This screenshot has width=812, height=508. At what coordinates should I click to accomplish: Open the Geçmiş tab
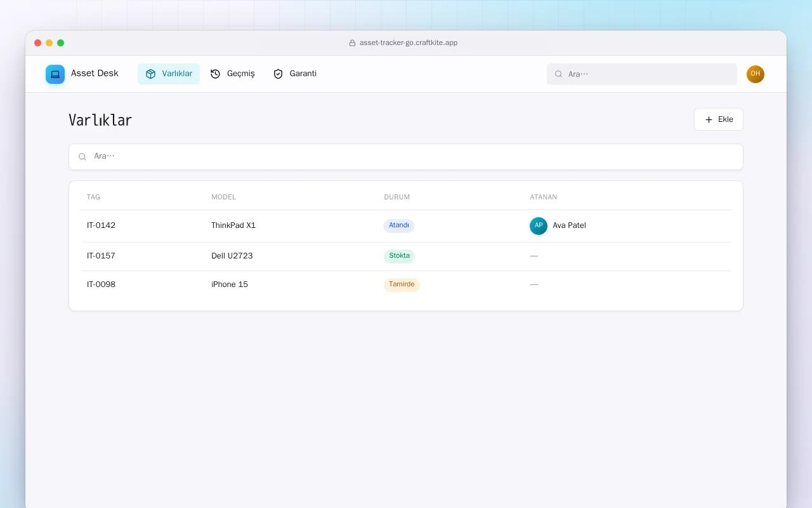pyautogui.click(x=233, y=74)
